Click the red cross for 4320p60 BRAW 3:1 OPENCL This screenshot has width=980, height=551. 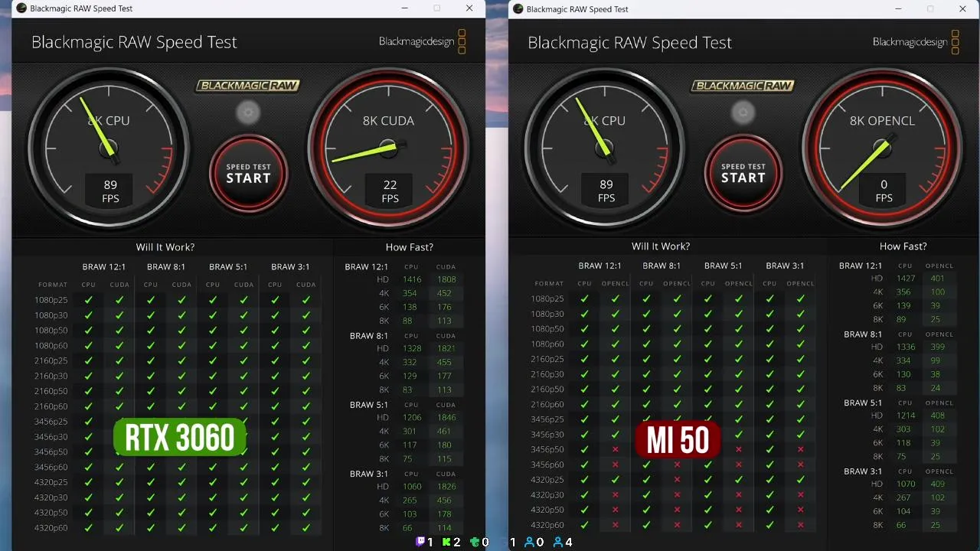pyautogui.click(x=801, y=525)
